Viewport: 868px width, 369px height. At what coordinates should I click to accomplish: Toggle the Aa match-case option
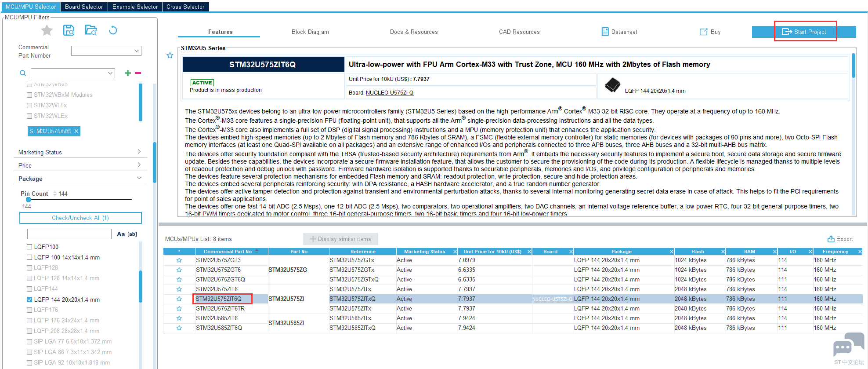(121, 234)
